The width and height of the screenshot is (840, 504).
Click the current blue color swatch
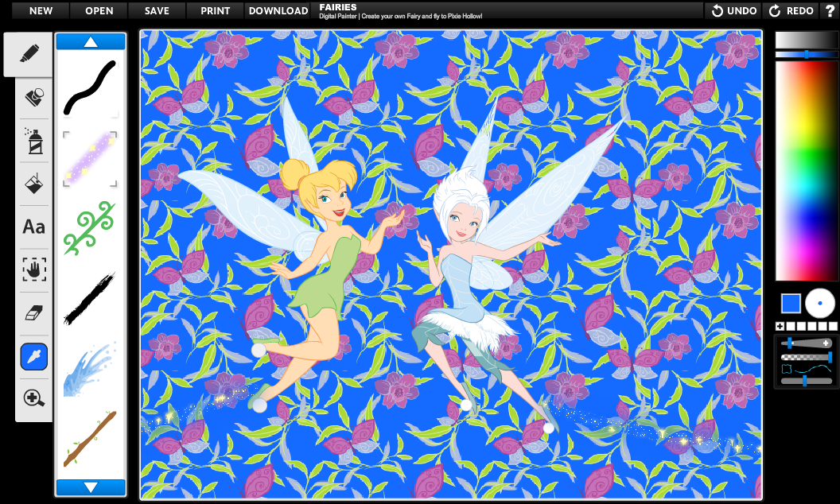[x=791, y=303]
